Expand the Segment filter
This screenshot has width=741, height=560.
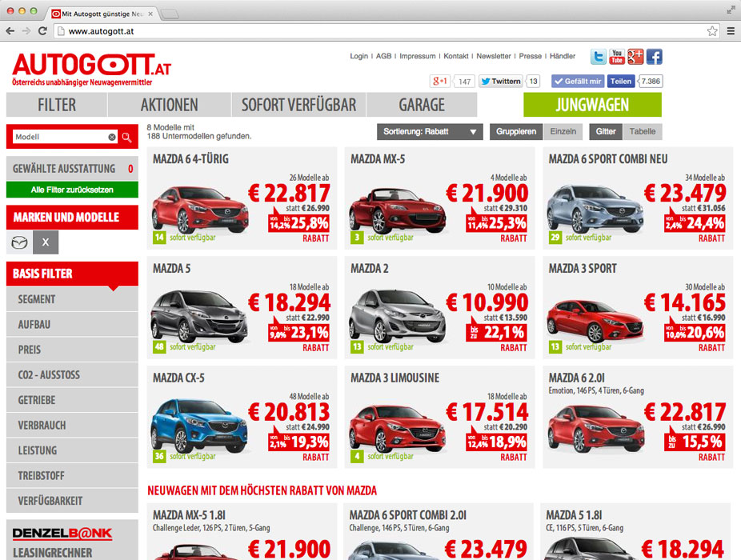(72, 299)
